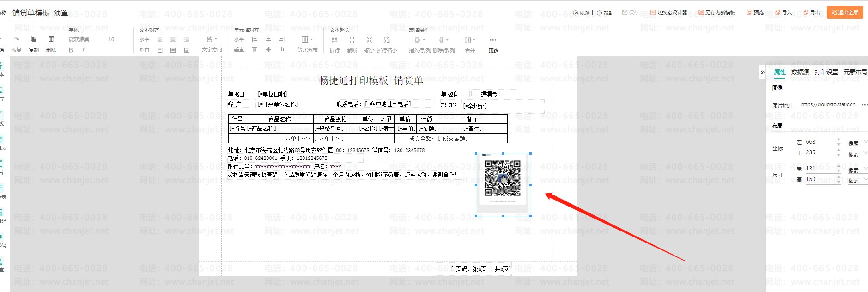Center cells horizontally in 单元格对齐
The height and width of the screenshot is (292, 868).
[268, 39]
